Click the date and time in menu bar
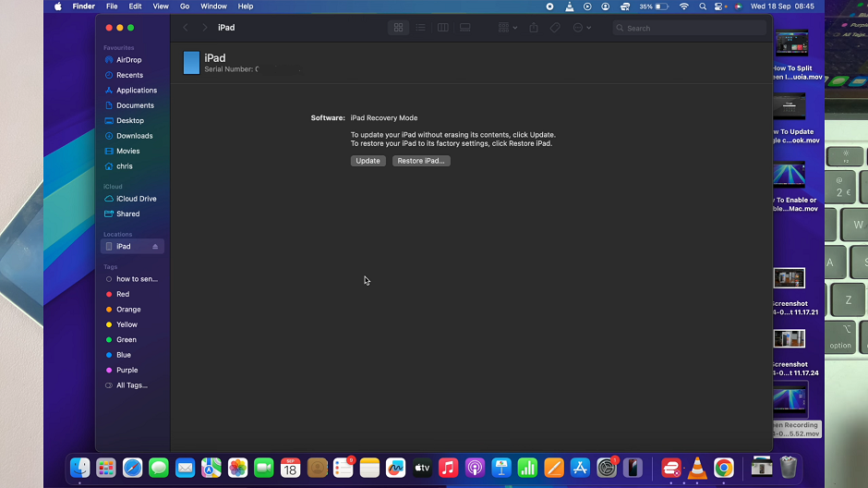This screenshot has width=868, height=488. tap(782, 6)
